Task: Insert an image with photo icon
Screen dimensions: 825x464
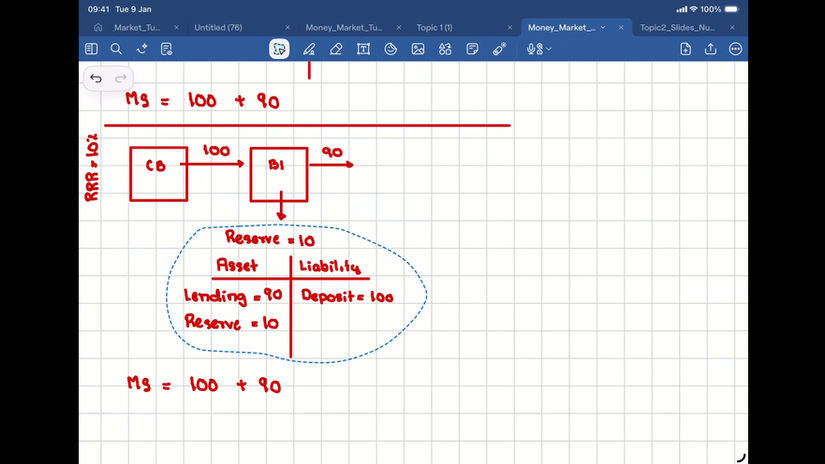Action: pos(418,49)
